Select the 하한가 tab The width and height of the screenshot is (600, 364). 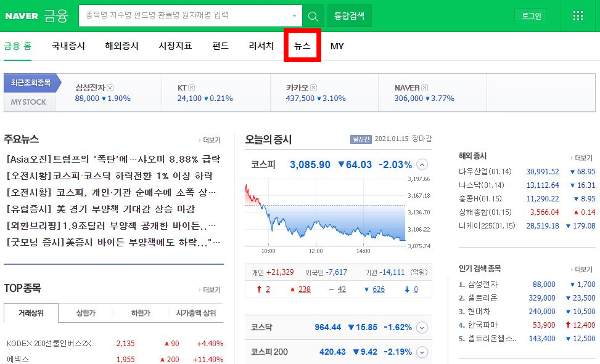click(x=141, y=313)
